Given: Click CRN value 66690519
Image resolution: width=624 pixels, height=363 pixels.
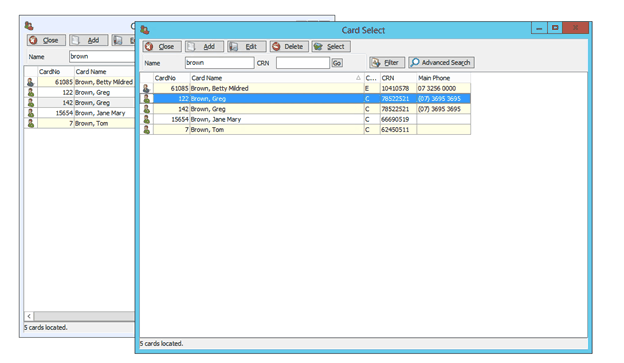Looking at the screenshot, I should pyautogui.click(x=395, y=119).
